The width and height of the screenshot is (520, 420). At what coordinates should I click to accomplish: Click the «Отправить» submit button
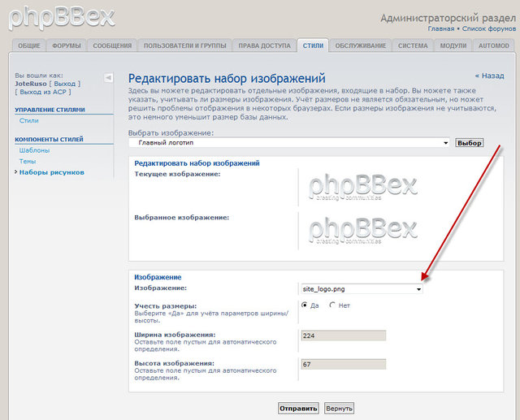pyautogui.click(x=298, y=408)
